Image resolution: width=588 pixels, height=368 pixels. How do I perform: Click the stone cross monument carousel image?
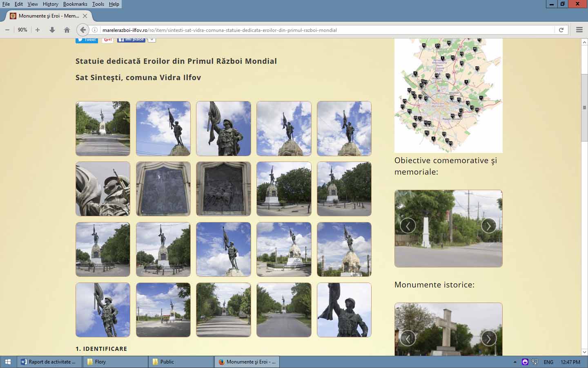448,329
